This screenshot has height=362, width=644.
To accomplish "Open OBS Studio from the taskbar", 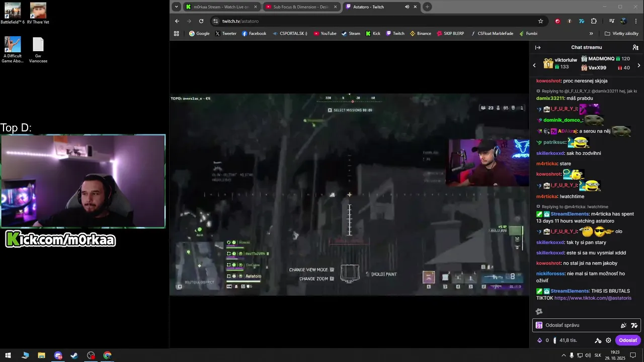I will [91, 355].
